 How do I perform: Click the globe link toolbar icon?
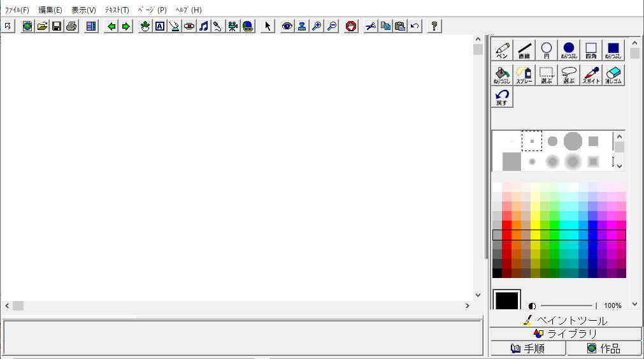(x=248, y=26)
